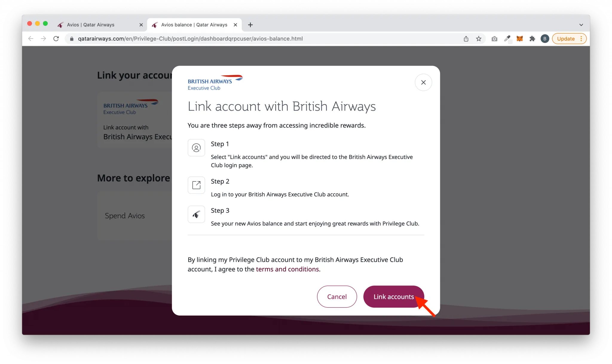Open the terms and conditions link
The width and height of the screenshot is (612, 364).
pos(288,269)
